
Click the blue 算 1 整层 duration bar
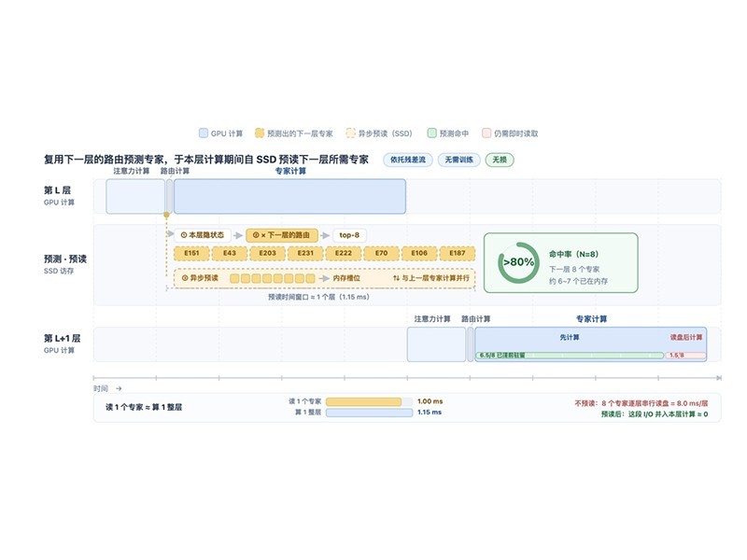pyautogui.click(x=369, y=413)
